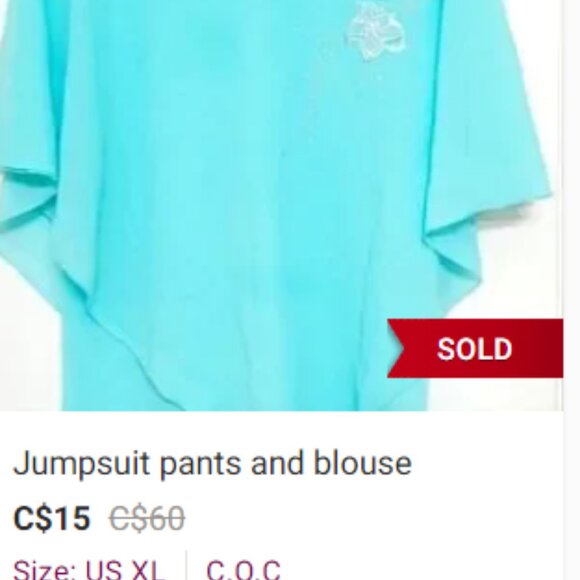Click the embroidered floral emblem on blouse
580x580 pixels.
click(375, 31)
